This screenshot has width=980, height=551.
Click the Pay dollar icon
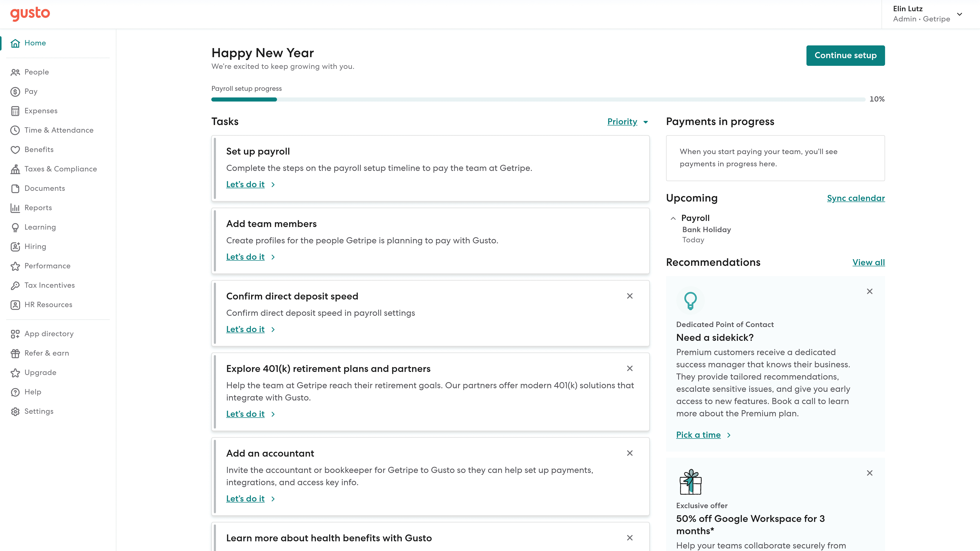15,92
